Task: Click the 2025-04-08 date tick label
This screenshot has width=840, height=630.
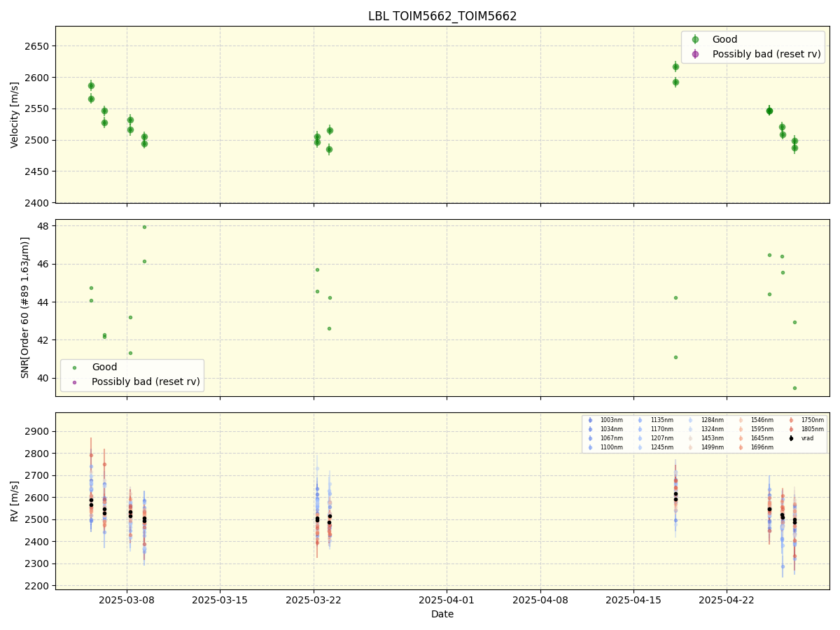Action: 540,600
